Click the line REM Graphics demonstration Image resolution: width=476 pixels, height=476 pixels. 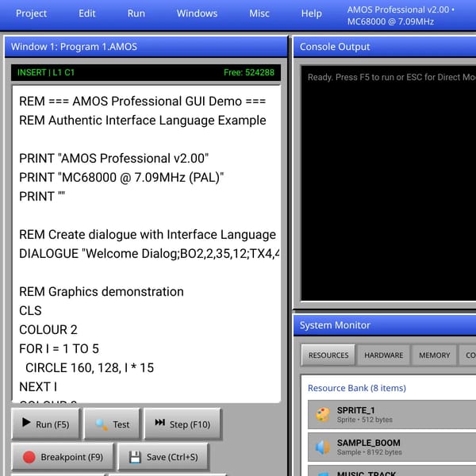pos(102,291)
